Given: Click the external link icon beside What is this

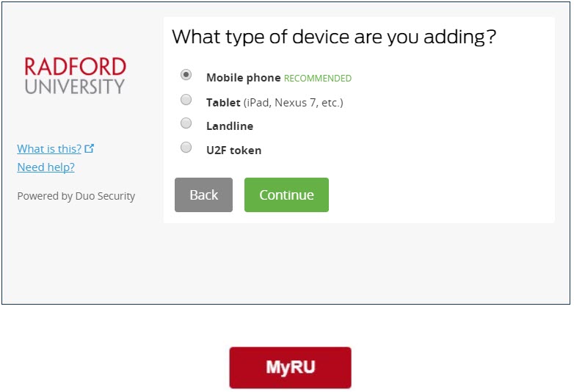Looking at the screenshot, I should [x=90, y=148].
